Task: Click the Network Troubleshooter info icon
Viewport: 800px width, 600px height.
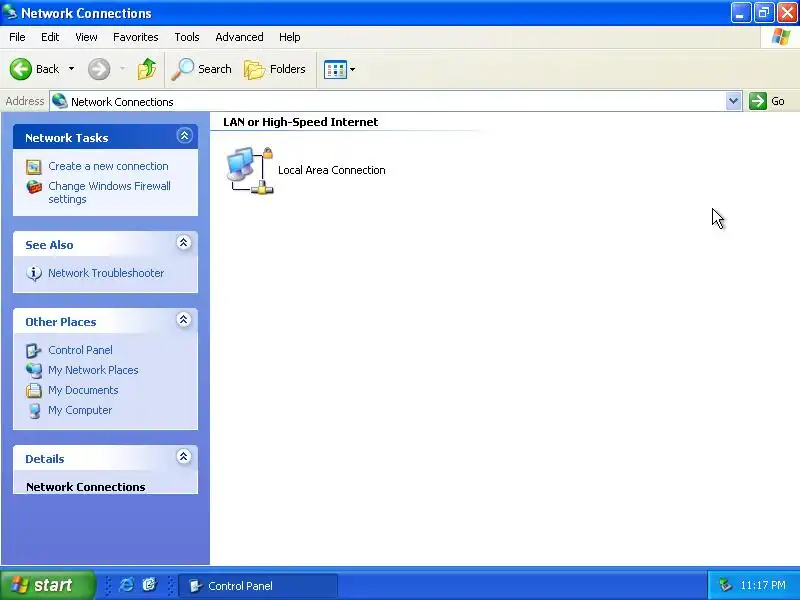Action: click(34, 273)
